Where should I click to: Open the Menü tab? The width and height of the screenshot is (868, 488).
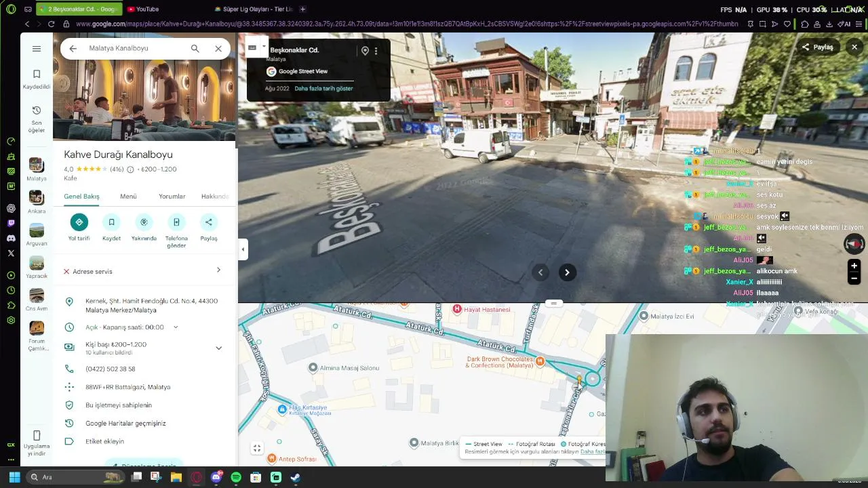(128, 197)
